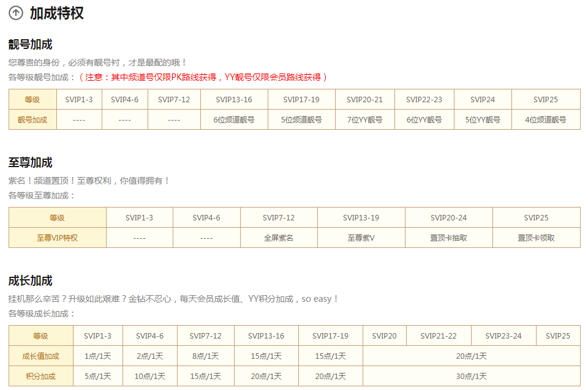Click SVIP17-19 header in the 靓号加成 table
Screen dimensions: 588x390
pyautogui.click(x=301, y=99)
